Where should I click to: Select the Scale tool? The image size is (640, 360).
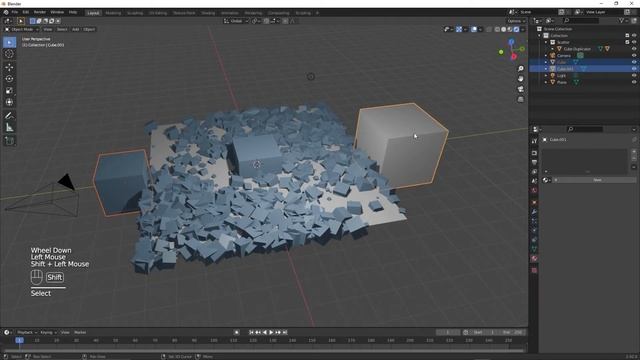coord(9,91)
